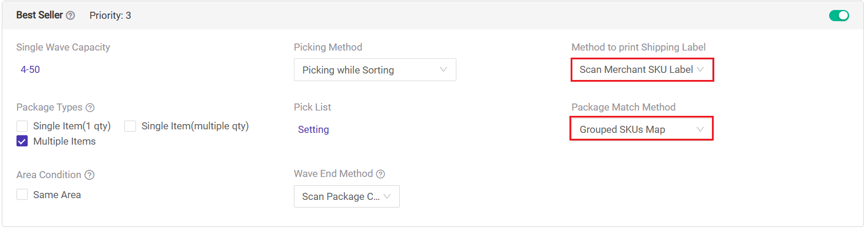Click the help icon beside Best Seller
This screenshot has width=868, height=234.
click(71, 16)
